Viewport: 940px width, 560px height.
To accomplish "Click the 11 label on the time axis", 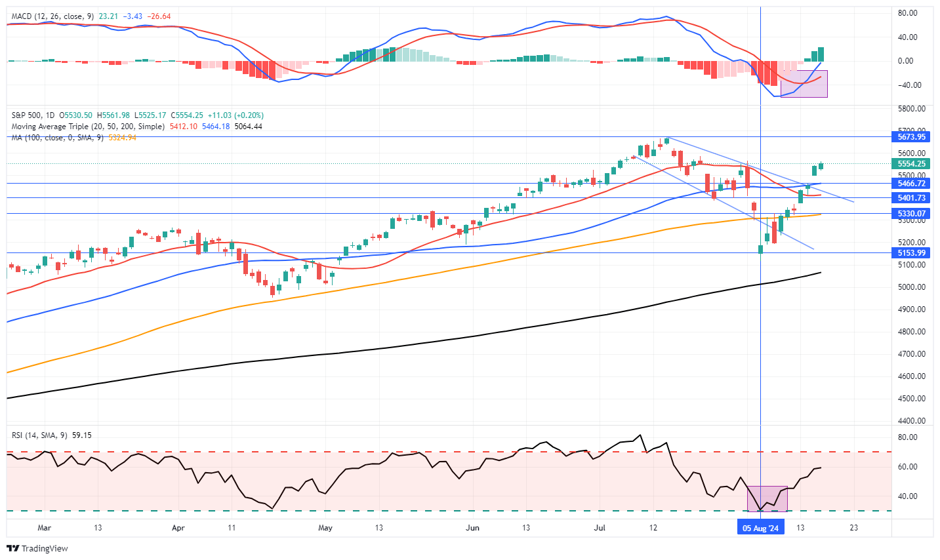I will tap(232, 527).
